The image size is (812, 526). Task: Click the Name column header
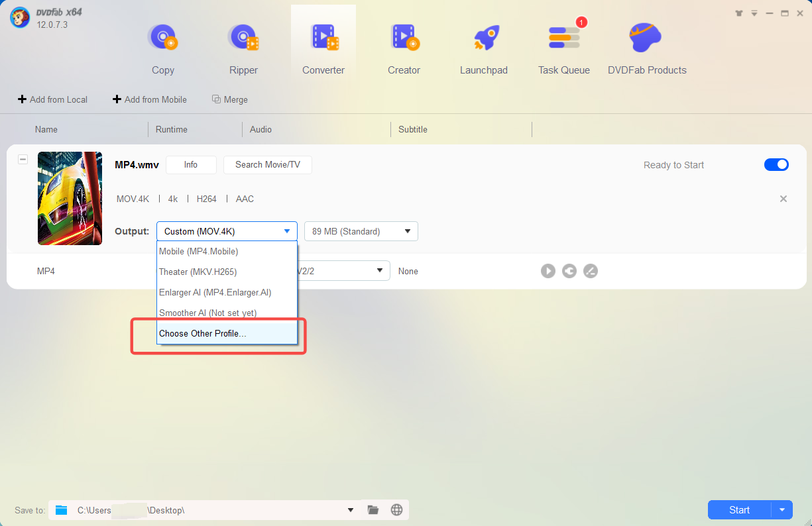click(x=46, y=129)
